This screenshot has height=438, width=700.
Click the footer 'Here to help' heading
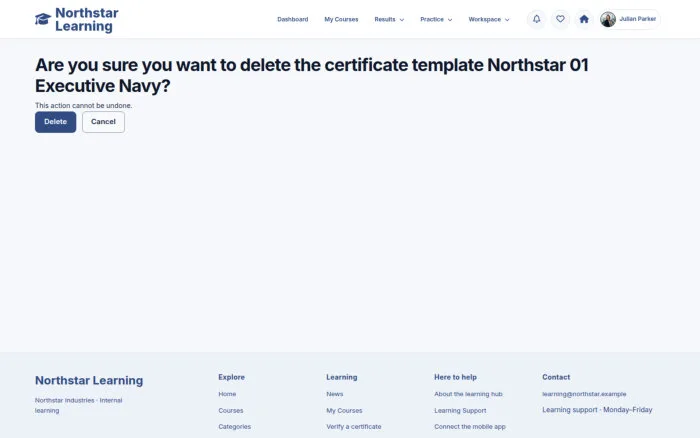coord(455,377)
